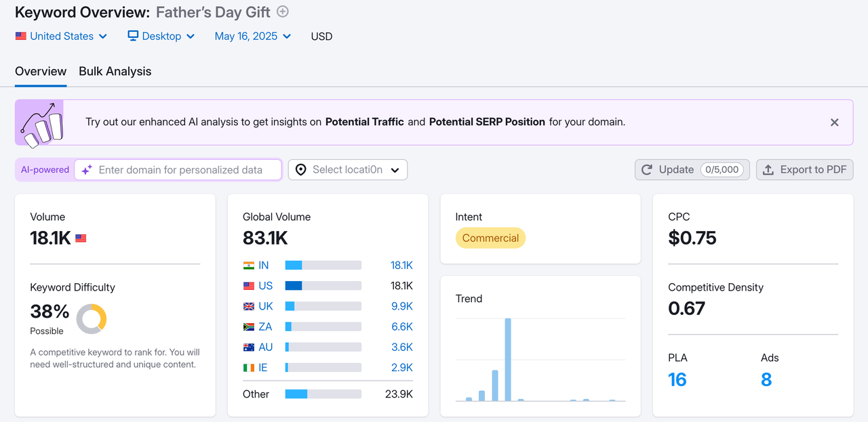This screenshot has width=868, height=422.
Task: Click the location pin icon in Select location
Action: pos(300,169)
